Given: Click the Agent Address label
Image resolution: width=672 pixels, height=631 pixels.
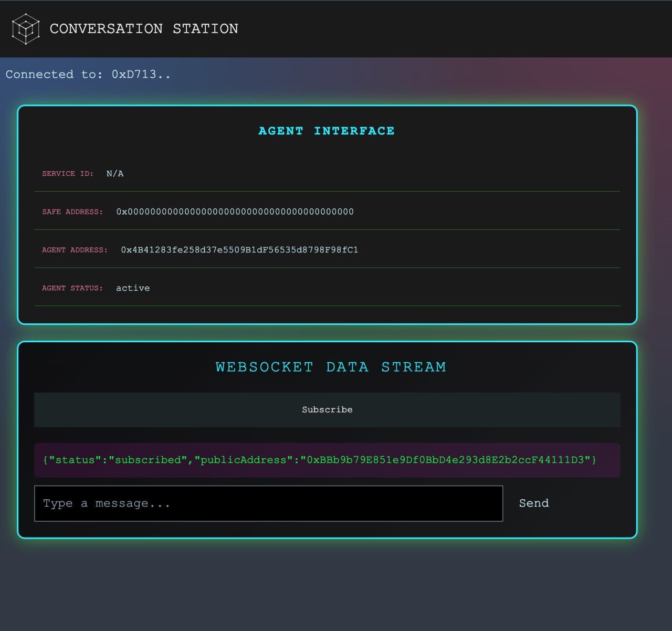Looking at the screenshot, I should [x=75, y=250].
